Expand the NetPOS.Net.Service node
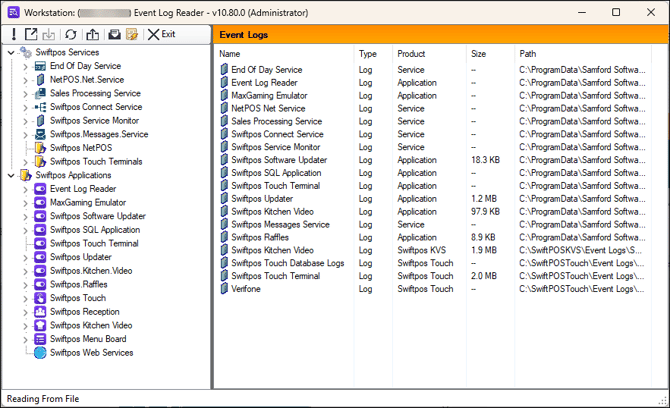Image resolution: width=670 pixels, height=408 pixels. (25, 80)
